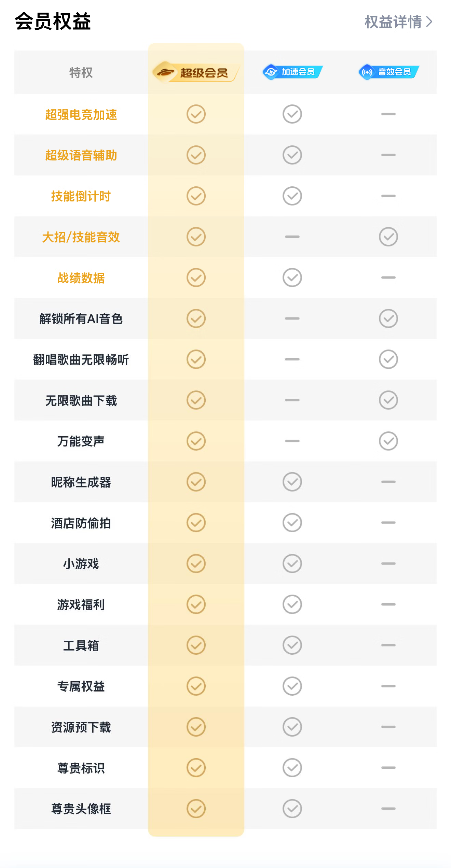This screenshot has height=868, width=451.
Task: Tap the 大招/技能音效 privilege label
Action: [81, 237]
